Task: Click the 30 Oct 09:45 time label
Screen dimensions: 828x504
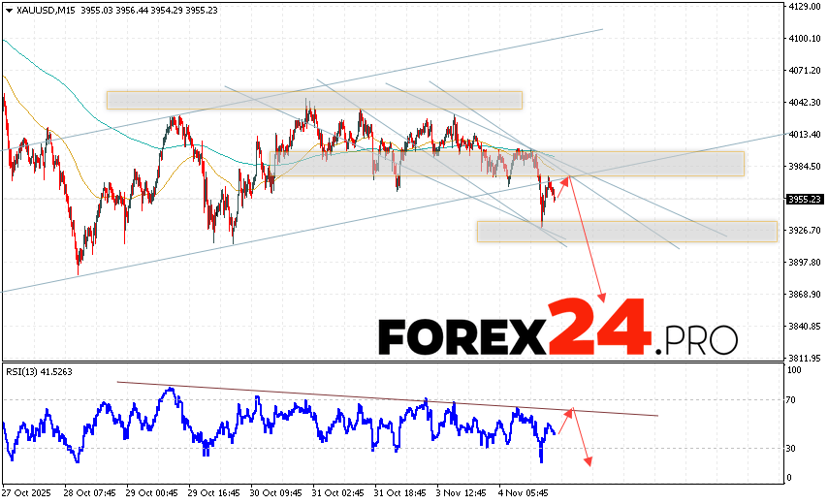Action: 276,493
